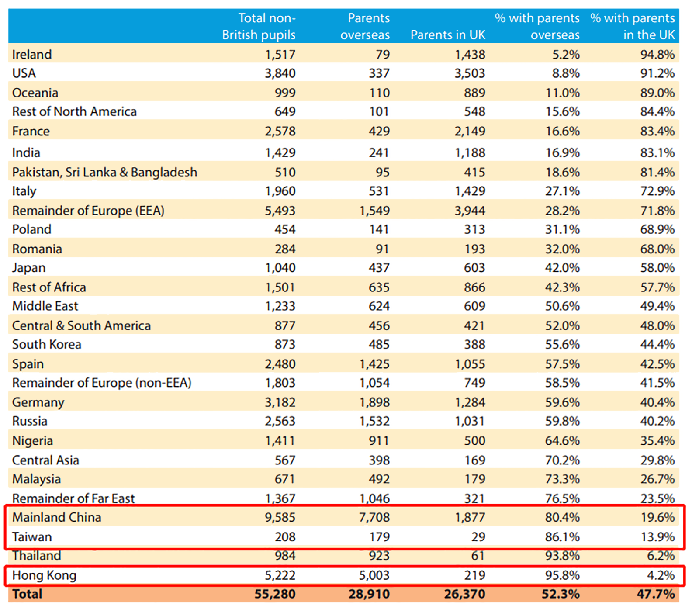Select the 'Ireland' row label
699x616 pixels.
[32, 55]
